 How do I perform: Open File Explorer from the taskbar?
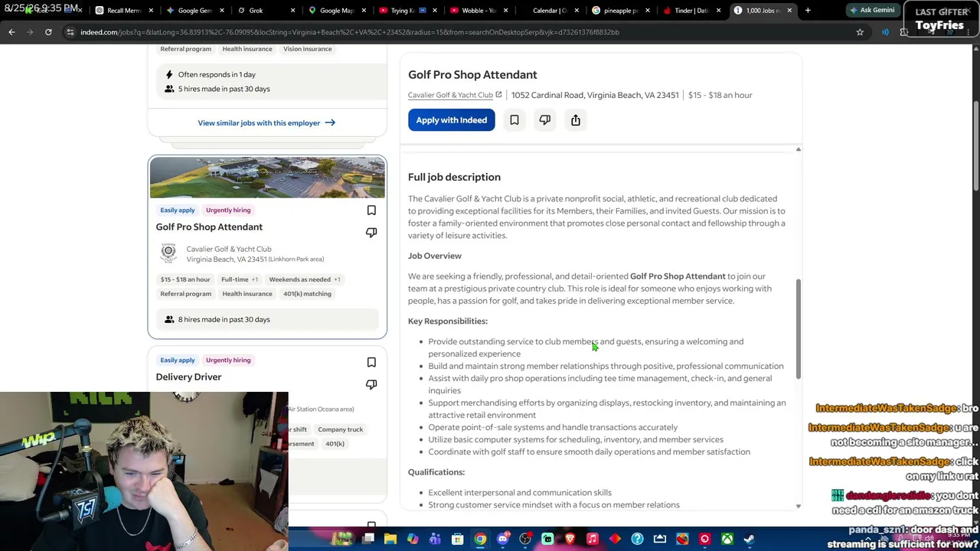[390, 539]
